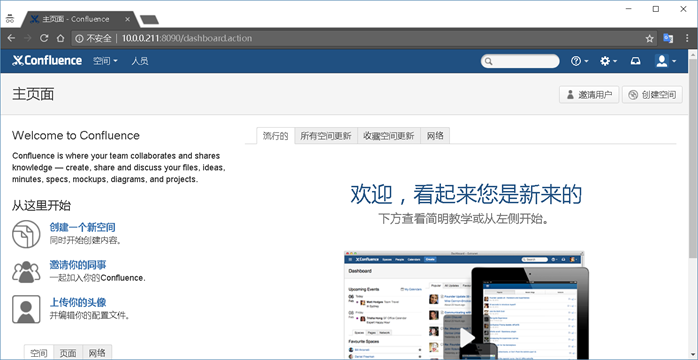This screenshot has width=698, height=360.
Task: Switch to 所有空间更新 tab
Action: coord(326,136)
